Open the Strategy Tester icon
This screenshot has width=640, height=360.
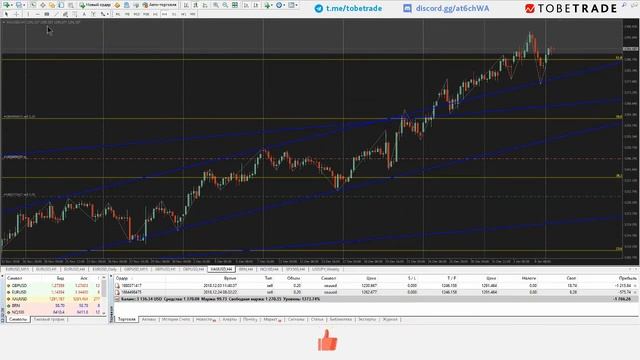tap(71, 5)
